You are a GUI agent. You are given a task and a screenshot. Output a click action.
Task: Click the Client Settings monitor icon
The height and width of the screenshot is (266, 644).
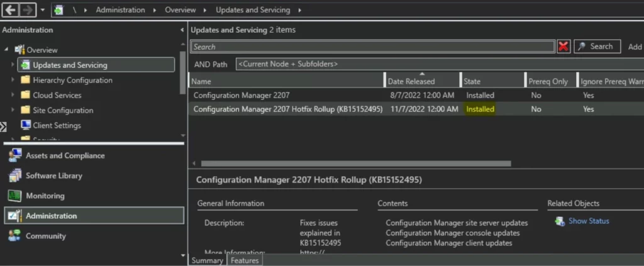[25, 125]
